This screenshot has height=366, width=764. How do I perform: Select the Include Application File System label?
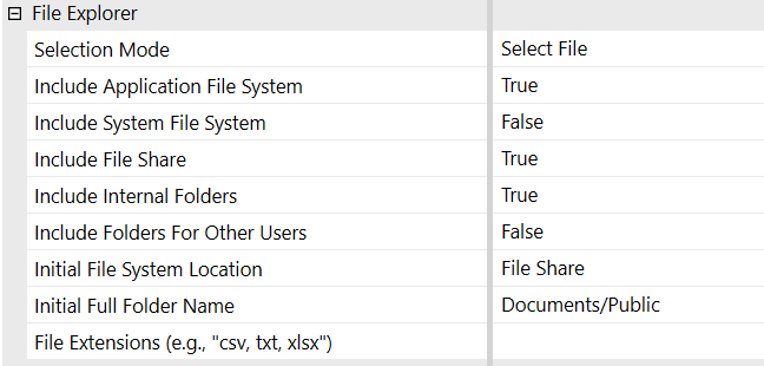[169, 87]
